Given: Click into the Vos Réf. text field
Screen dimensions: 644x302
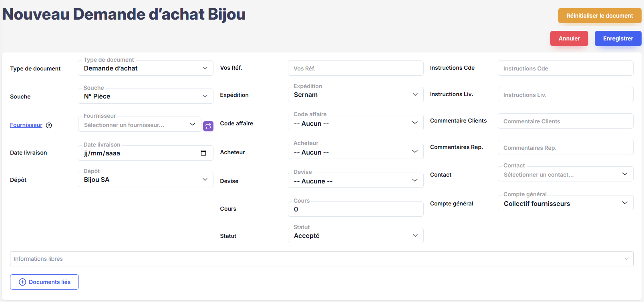Looking at the screenshot, I should (x=355, y=68).
